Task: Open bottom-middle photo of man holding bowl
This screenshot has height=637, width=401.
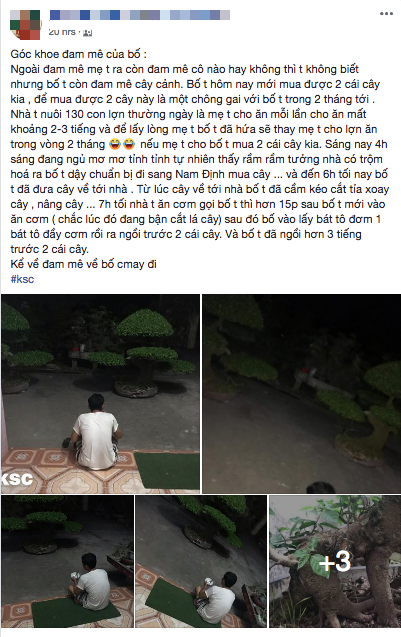Action: pyautogui.click(x=201, y=562)
